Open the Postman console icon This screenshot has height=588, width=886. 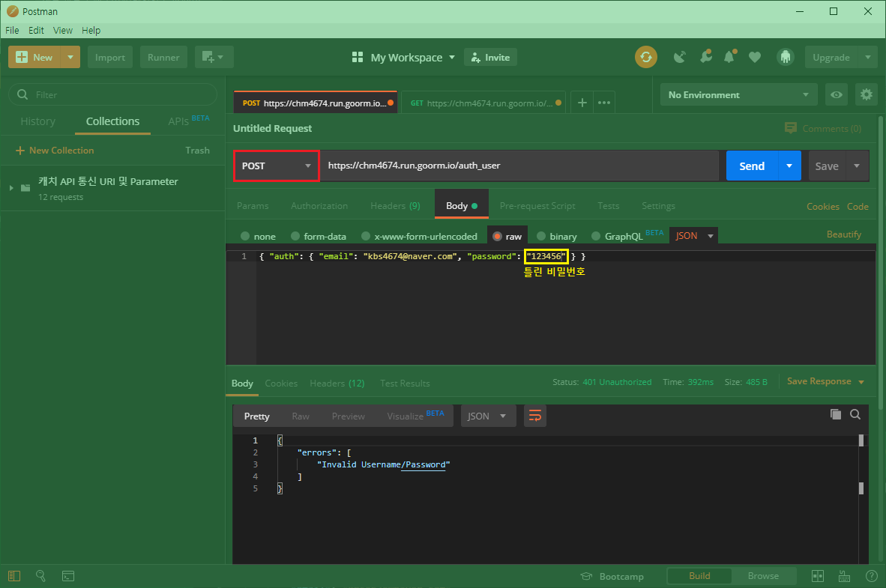[67, 576]
